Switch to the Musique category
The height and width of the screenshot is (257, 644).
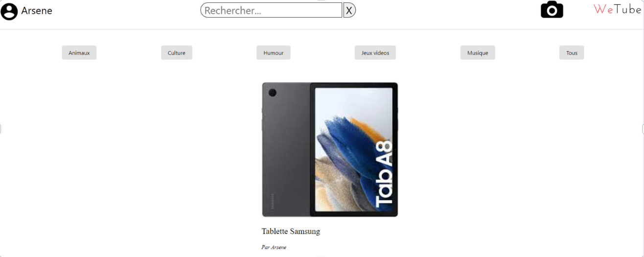[478, 53]
